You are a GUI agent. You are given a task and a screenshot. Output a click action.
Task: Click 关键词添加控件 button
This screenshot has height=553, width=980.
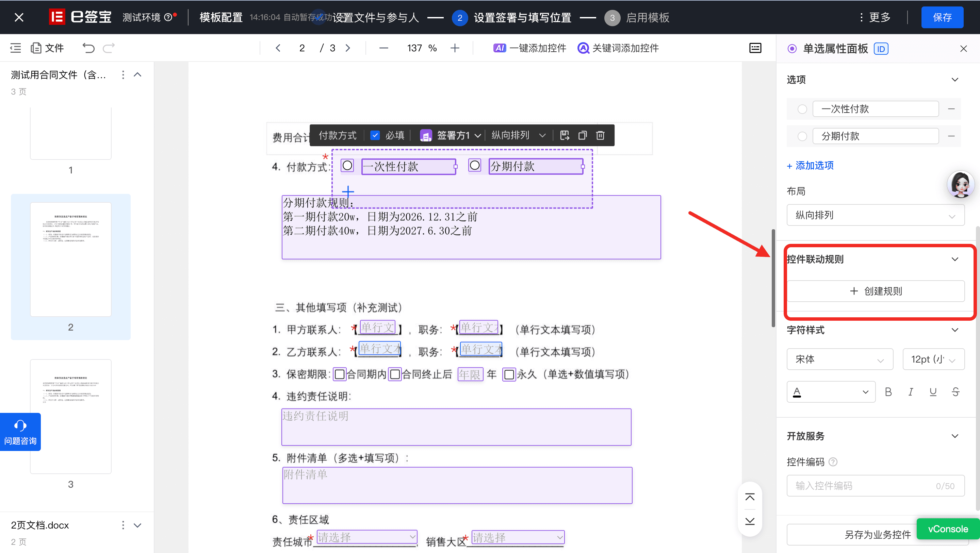pyautogui.click(x=618, y=48)
